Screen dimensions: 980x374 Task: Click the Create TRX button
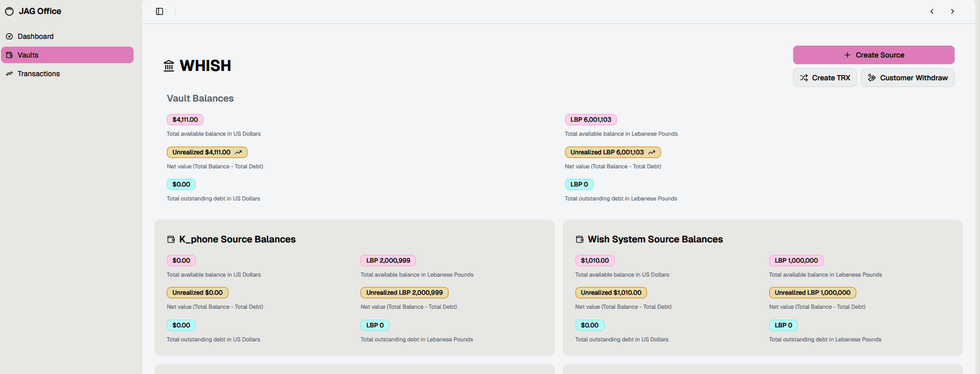pos(825,78)
